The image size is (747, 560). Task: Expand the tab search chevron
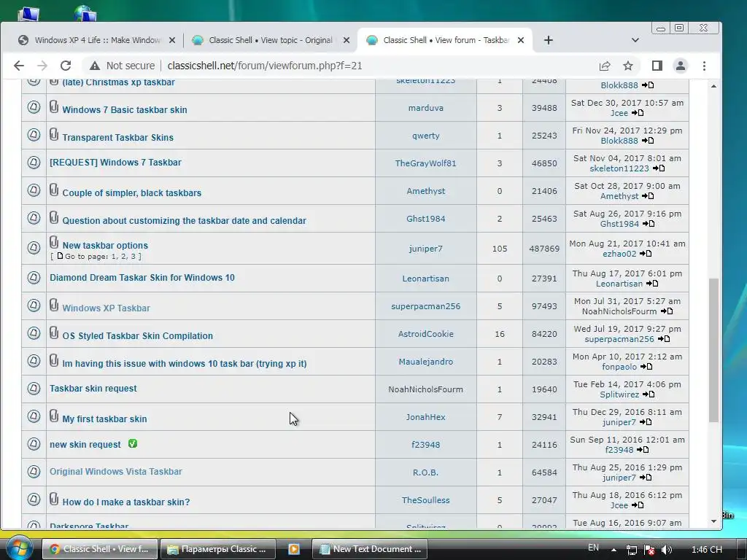pyautogui.click(x=635, y=41)
